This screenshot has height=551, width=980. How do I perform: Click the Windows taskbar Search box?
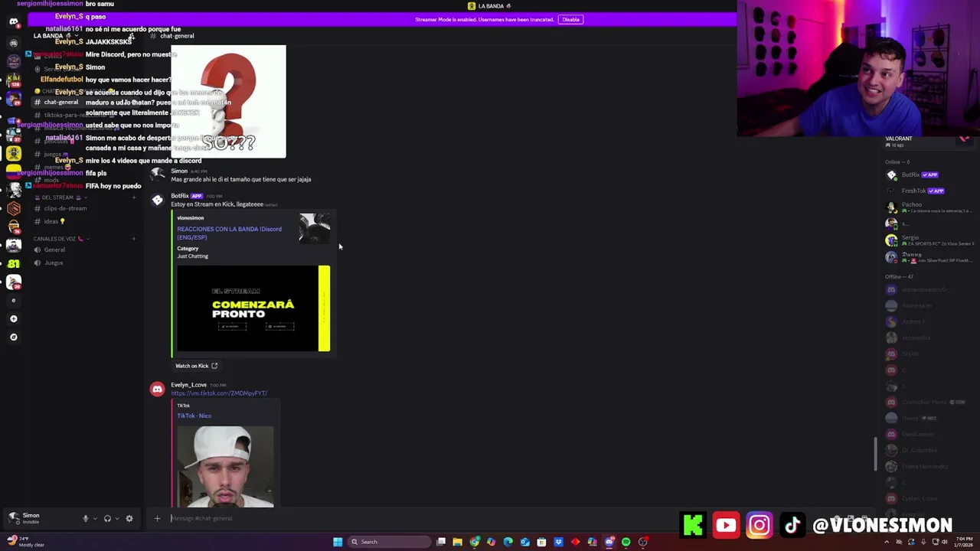[388, 542]
